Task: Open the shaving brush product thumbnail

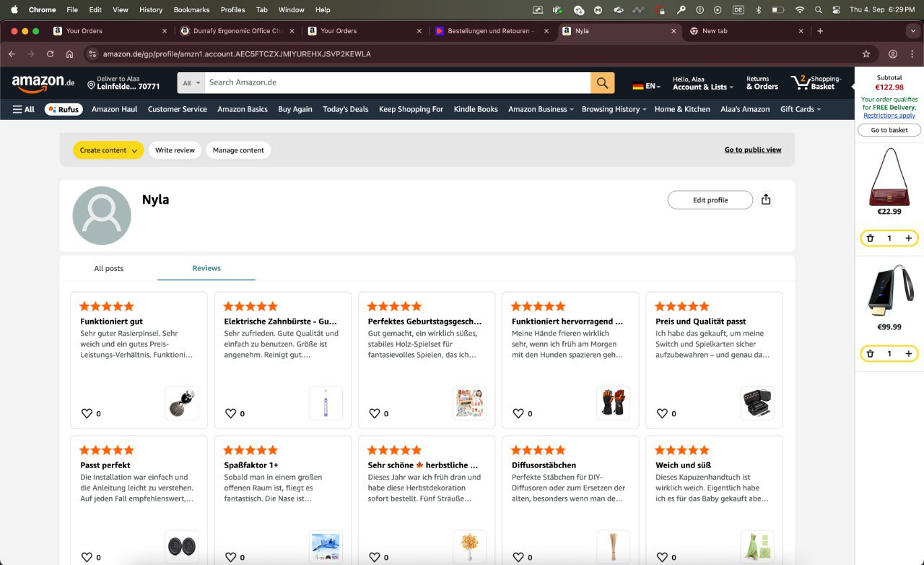Action: pyautogui.click(x=182, y=403)
